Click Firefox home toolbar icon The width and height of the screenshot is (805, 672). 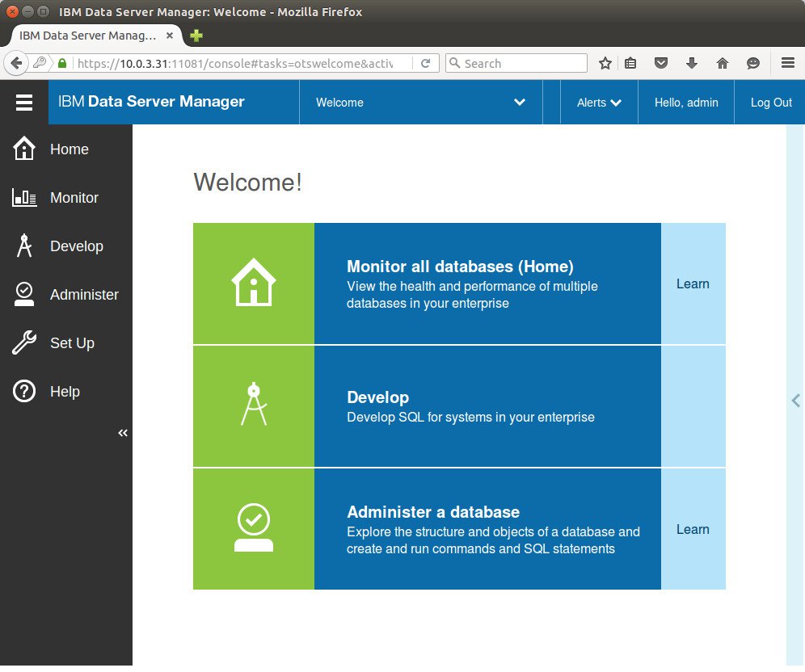[723, 63]
